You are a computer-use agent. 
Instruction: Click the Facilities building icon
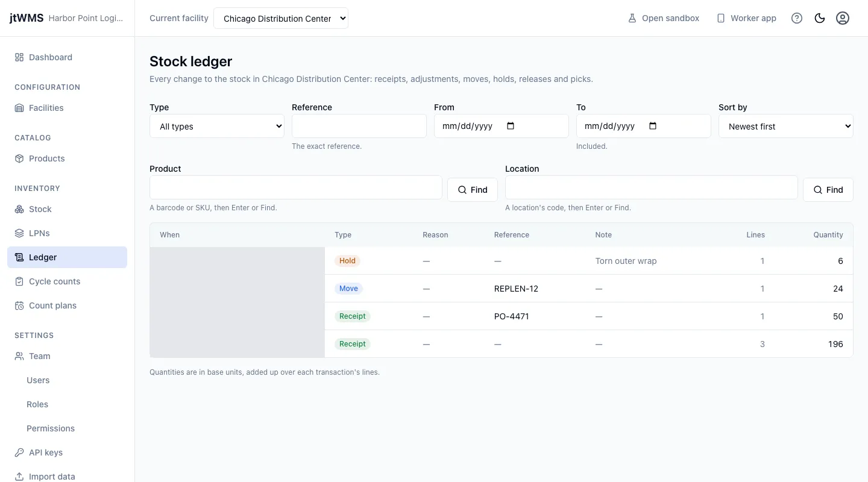19,108
